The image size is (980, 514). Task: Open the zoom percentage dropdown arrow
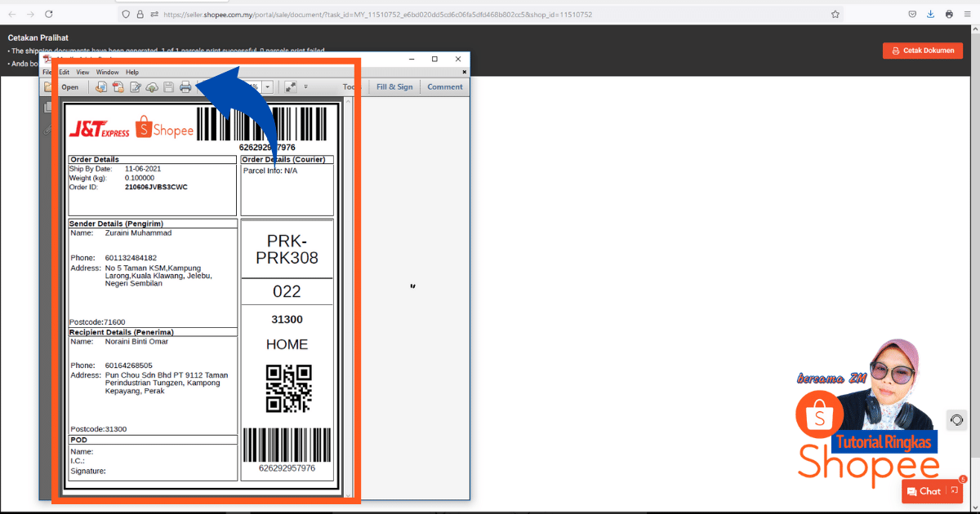[x=267, y=86]
